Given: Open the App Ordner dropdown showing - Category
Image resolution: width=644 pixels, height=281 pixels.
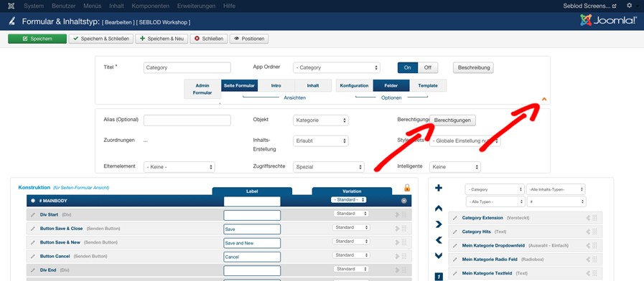Looking at the screenshot, I should 337,67.
